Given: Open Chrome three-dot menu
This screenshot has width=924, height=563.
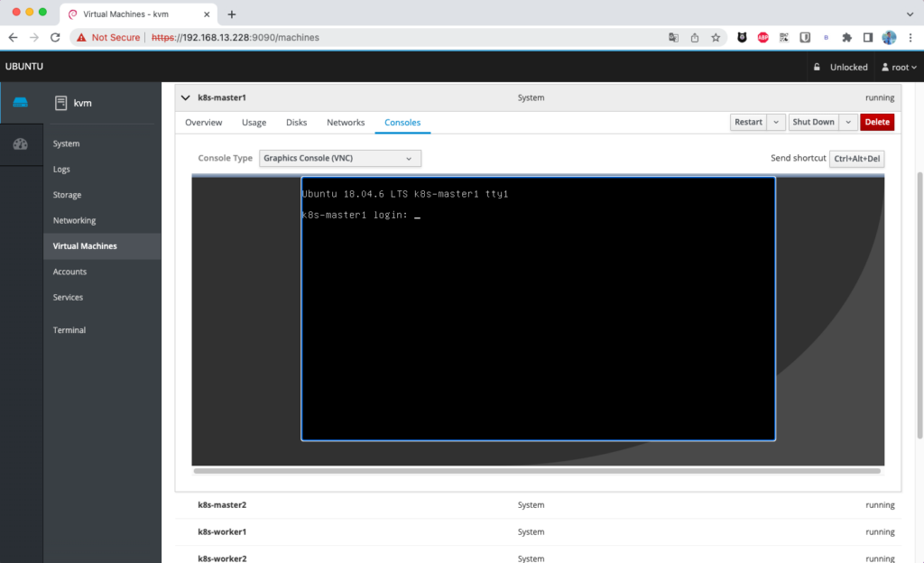Looking at the screenshot, I should 910,37.
